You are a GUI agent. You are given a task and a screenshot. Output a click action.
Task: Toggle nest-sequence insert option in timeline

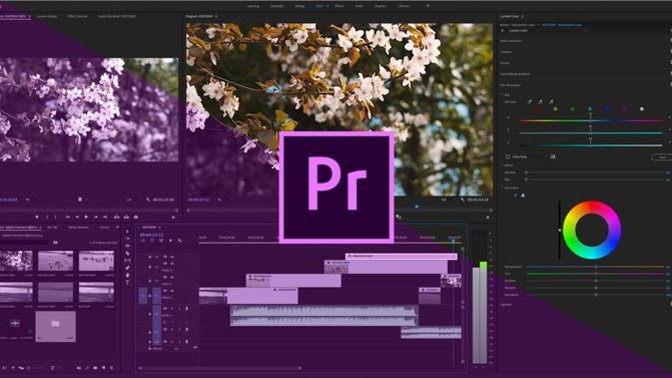point(143,240)
